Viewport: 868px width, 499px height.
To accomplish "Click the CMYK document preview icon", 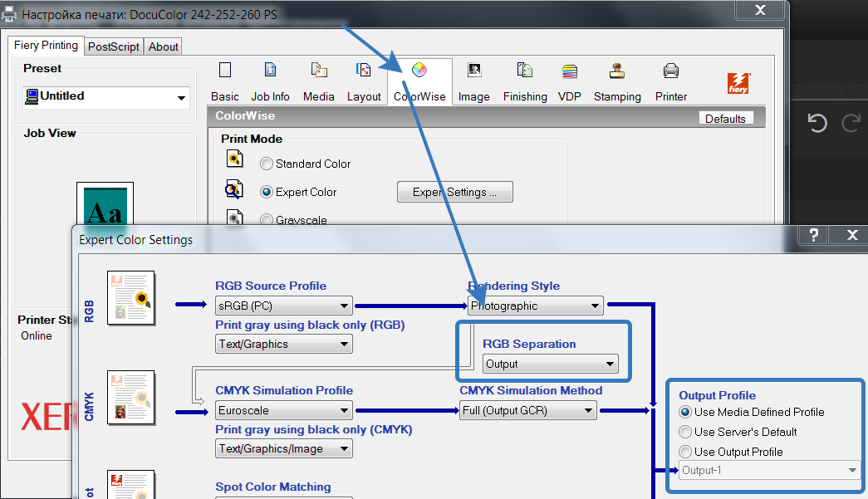I will [131, 397].
